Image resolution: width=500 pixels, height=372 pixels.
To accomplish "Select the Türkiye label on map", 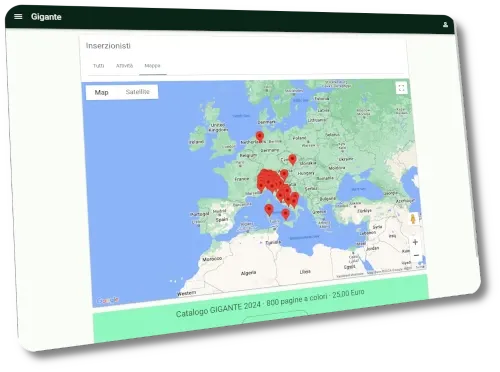I will (x=364, y=211).
